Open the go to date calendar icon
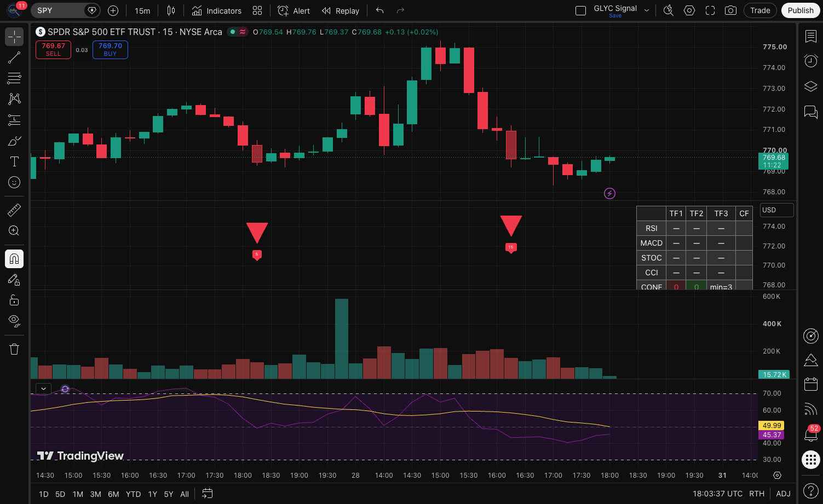This screenshot has width=823, height=504. pos(207,494)
